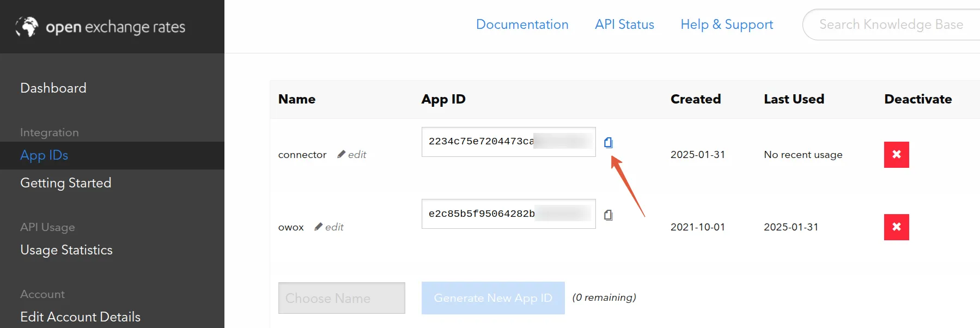Click the globe logo icon
Image resolution: width=980 pixels, height=328 pixels.
point(27,27)
